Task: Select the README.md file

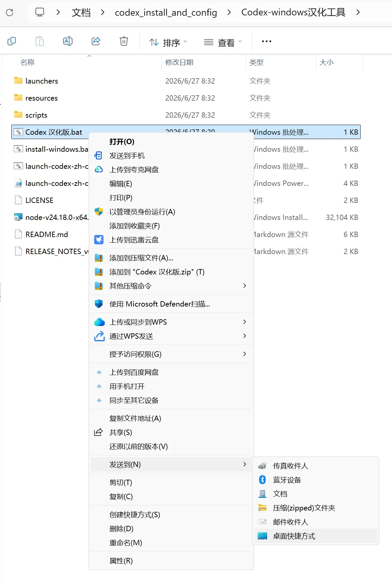Action: pyautogui.click(x=47, y=234)
